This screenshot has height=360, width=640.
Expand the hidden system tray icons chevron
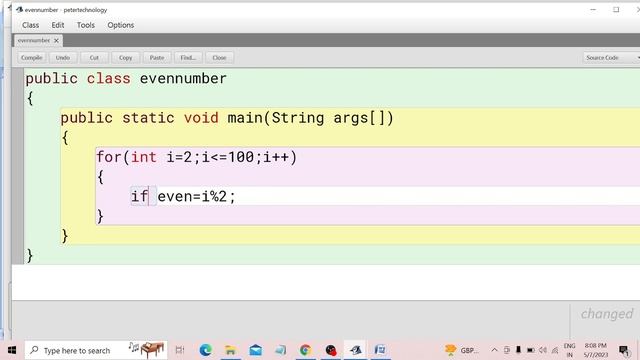point(494,350)
